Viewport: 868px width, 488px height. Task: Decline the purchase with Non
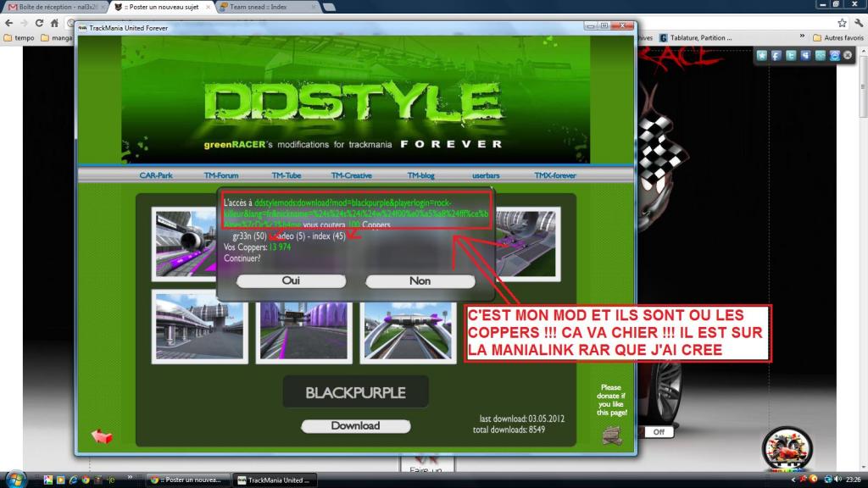[420, 281]
